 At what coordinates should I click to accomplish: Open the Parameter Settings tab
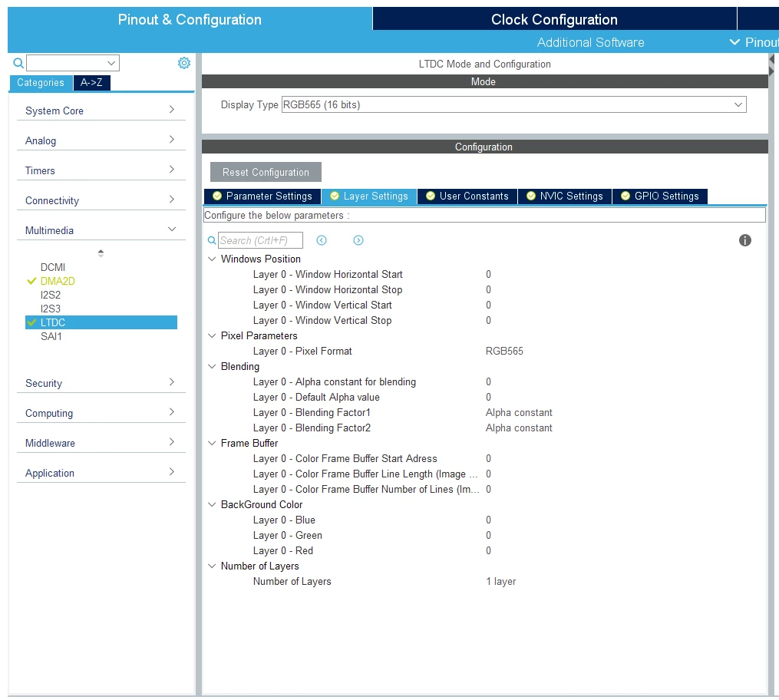[262, 196]
